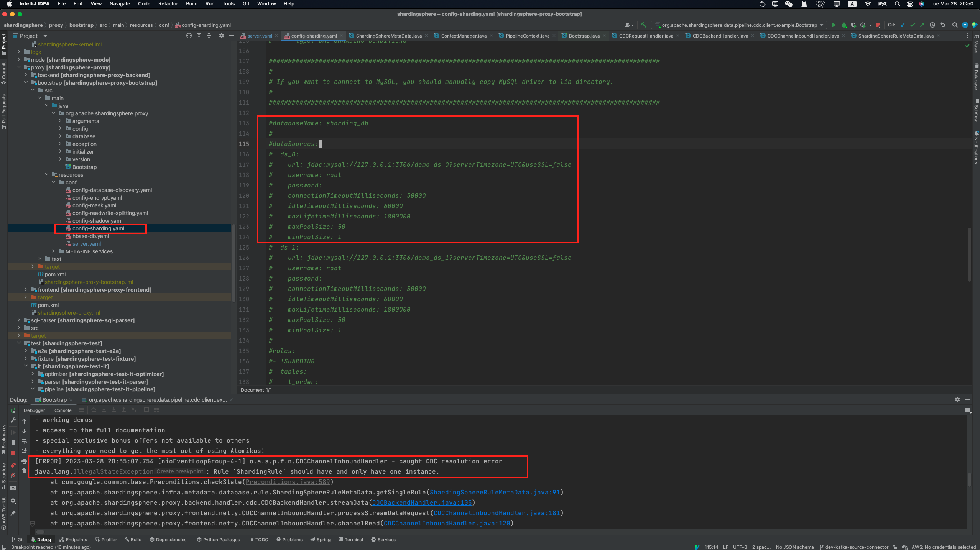Rerun the Bootstrap debug session

coord(13,410)
